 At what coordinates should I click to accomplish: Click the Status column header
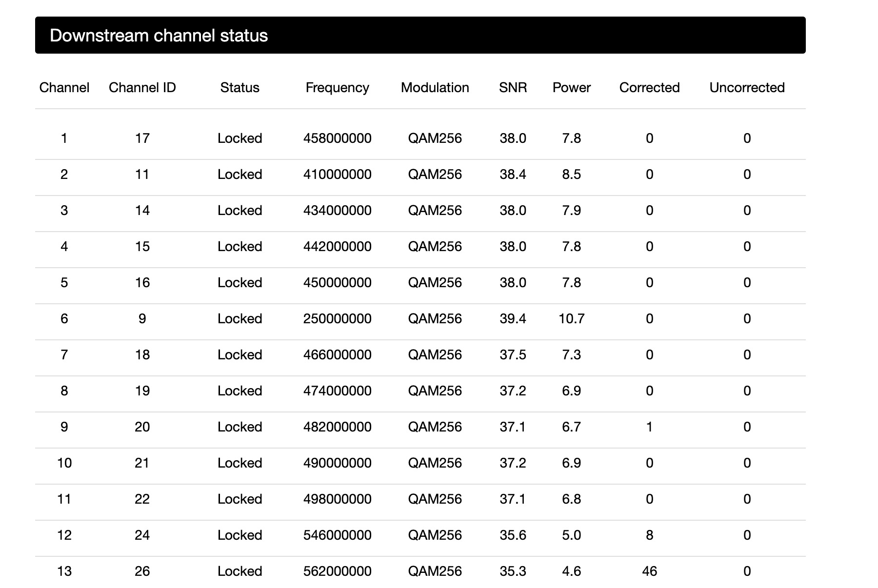(239, 88)
